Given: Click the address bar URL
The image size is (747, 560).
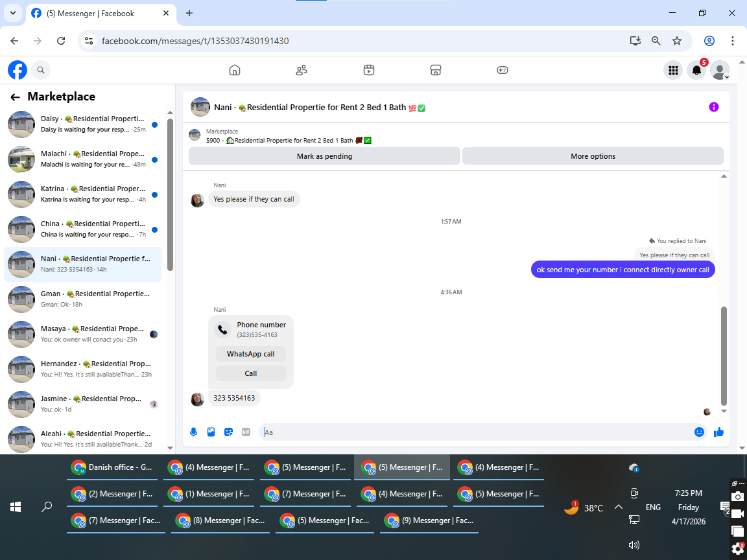Looking at the screenshot, I should pyautogui.click(x=195, y=41).
